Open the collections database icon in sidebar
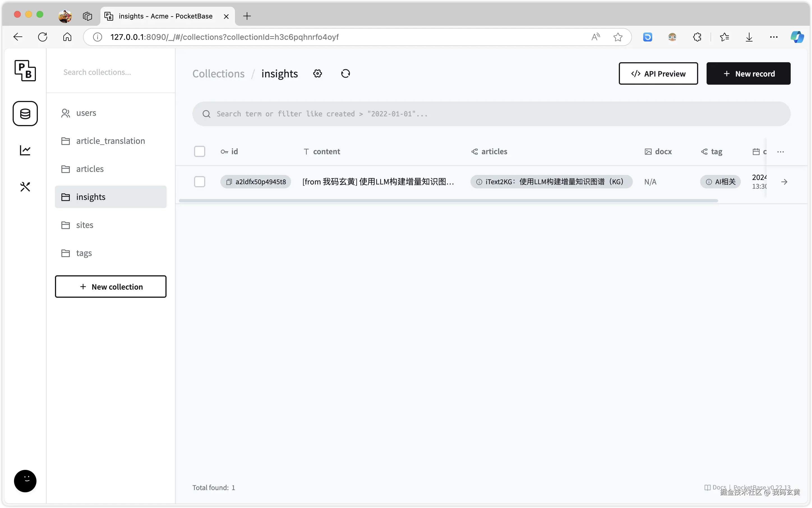 pyautogui.click(x=25, y=114)
